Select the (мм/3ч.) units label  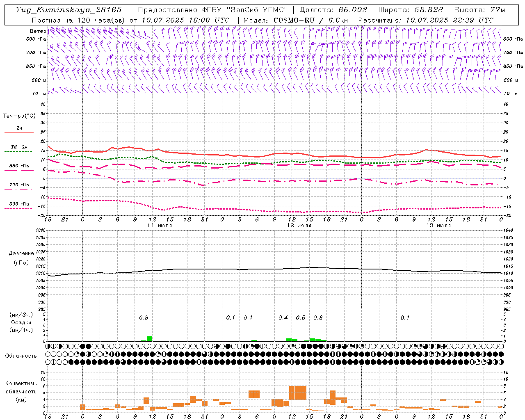21,315
